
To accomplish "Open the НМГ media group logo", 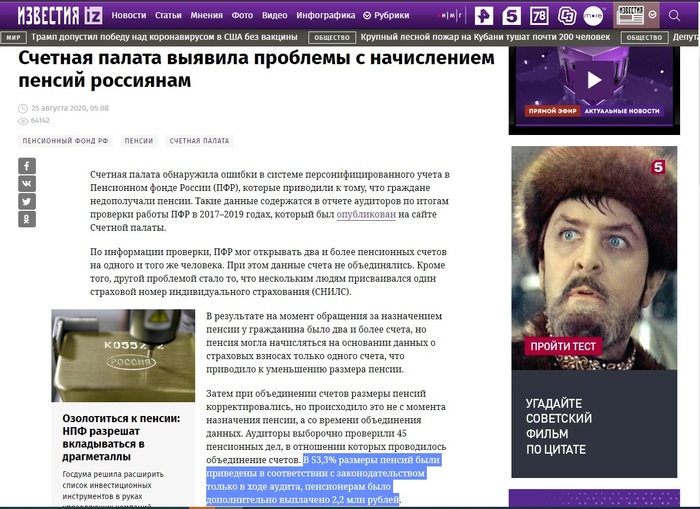I will coord(450,16).
